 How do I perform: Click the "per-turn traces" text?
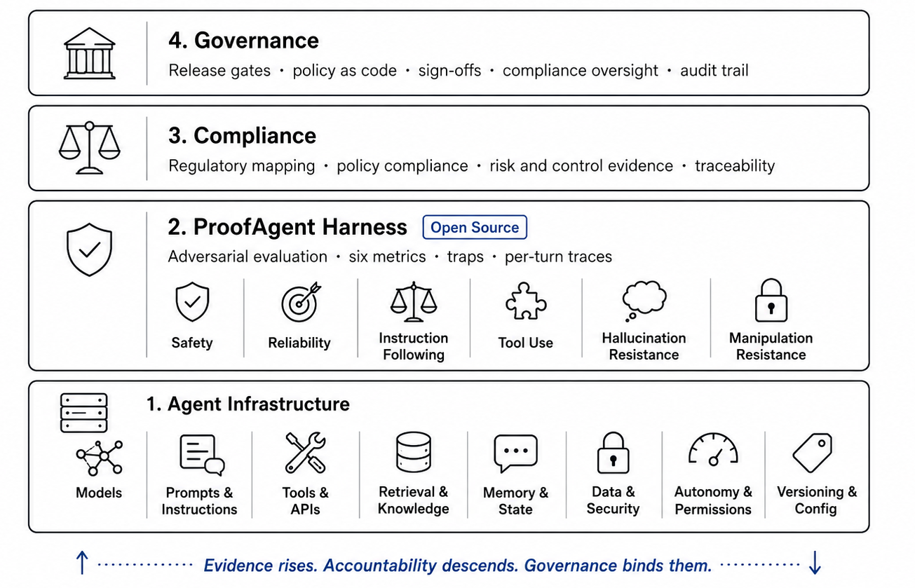point(558,257)
